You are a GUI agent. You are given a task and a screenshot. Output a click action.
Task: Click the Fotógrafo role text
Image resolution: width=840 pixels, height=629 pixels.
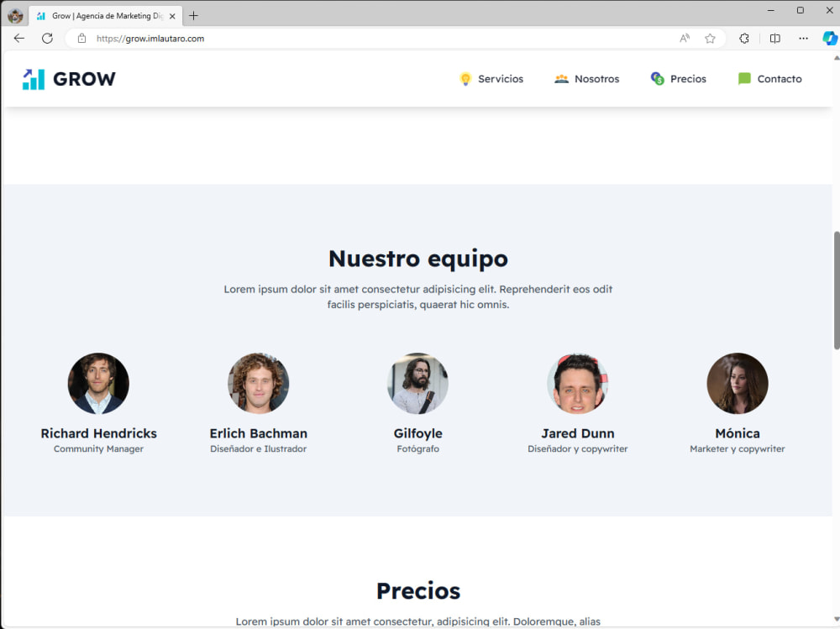coord(417,449)
